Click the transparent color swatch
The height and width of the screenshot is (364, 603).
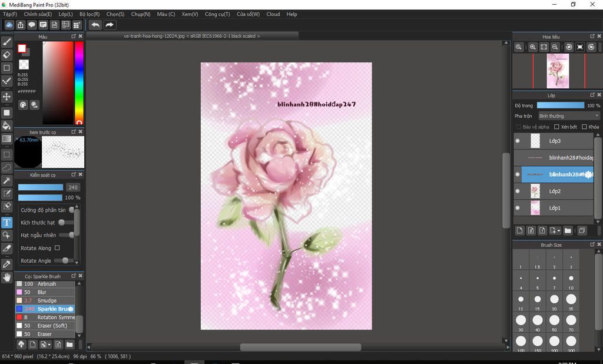24,64
